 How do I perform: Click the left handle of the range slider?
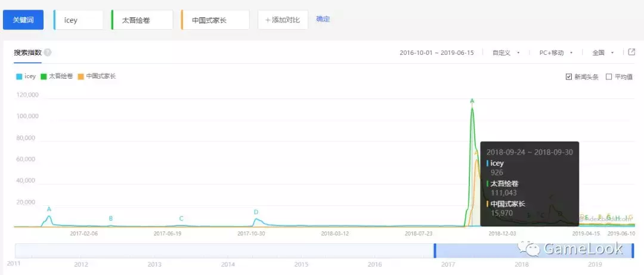coord(435,251)
